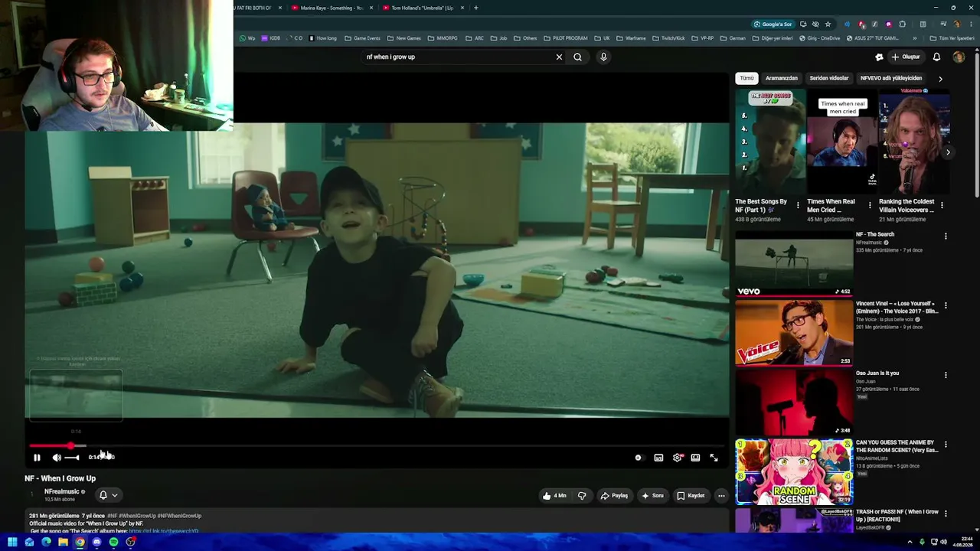Open the PILOT PROGRAM bookmark folder
The image size is (980, 551).
tap(565, 38)
